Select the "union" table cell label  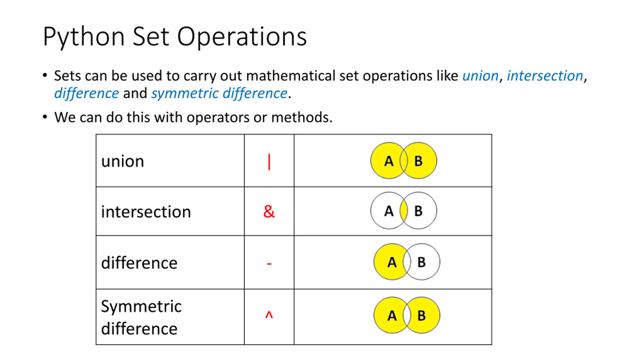(123, 161)
